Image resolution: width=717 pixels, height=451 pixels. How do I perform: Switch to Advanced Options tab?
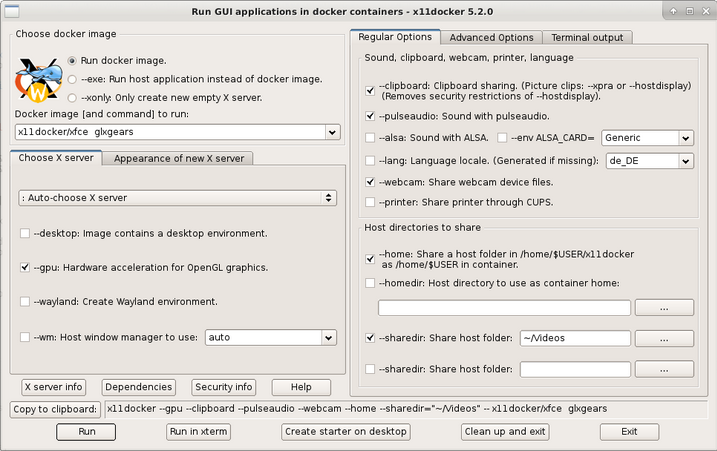[x=491, y=37]
